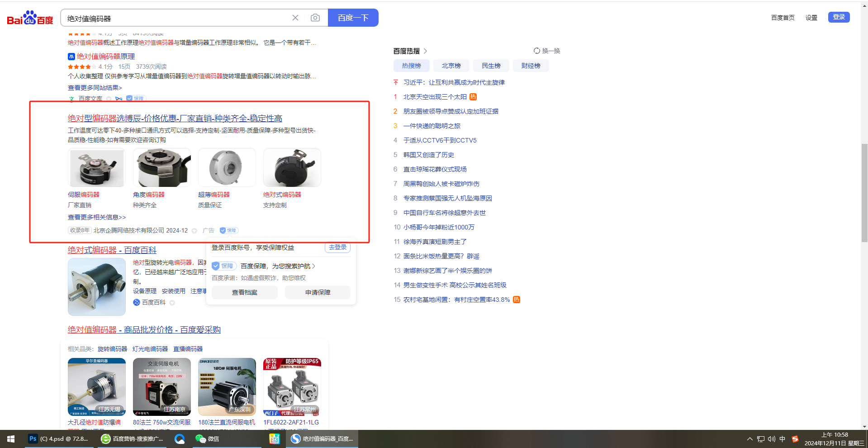The image size is (868, 448).
Task: Click the 超薄编码器 product thumbnail
Action: (x=227, y=167)
